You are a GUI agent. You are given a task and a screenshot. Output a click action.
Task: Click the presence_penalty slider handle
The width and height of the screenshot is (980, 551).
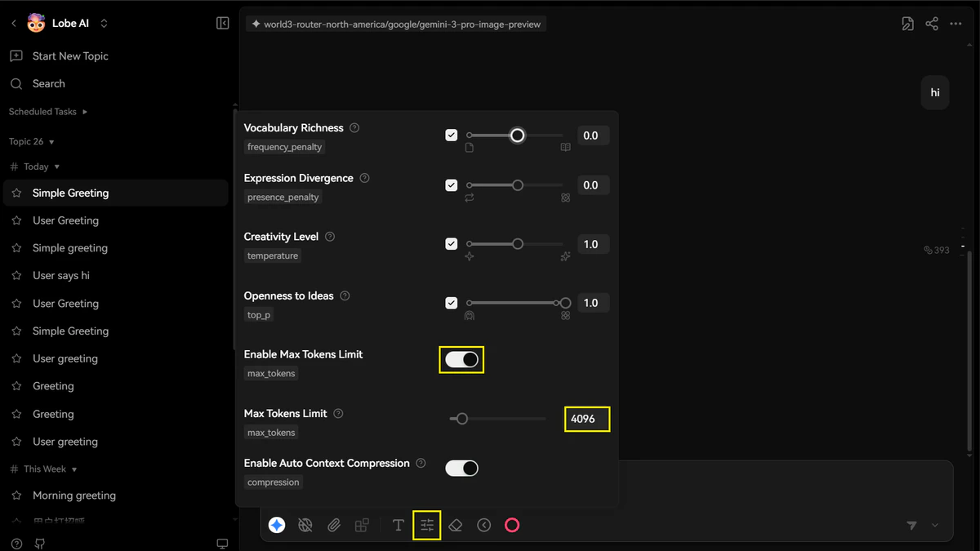point(517,185)
